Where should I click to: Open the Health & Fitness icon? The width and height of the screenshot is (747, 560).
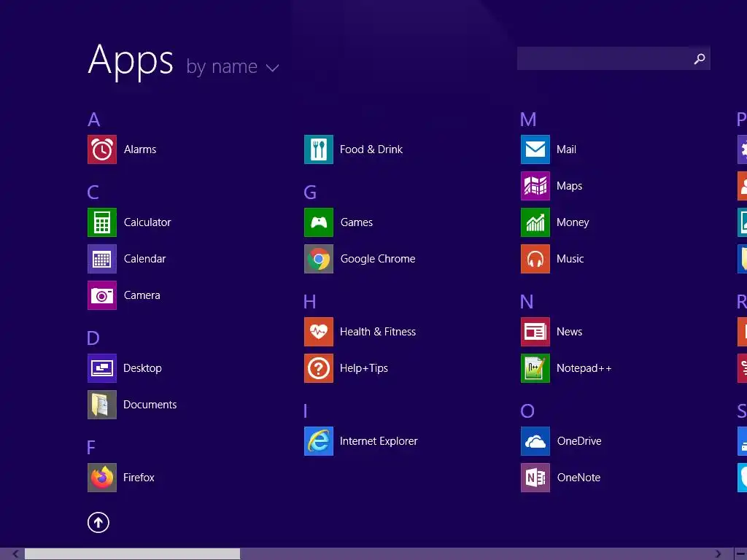coord(319,332)
